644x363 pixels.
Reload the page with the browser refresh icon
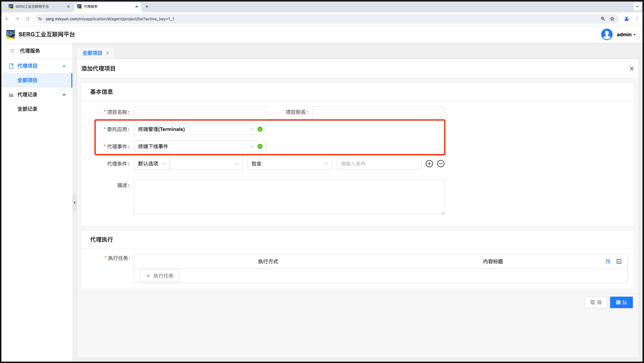(x=27, y=19)
